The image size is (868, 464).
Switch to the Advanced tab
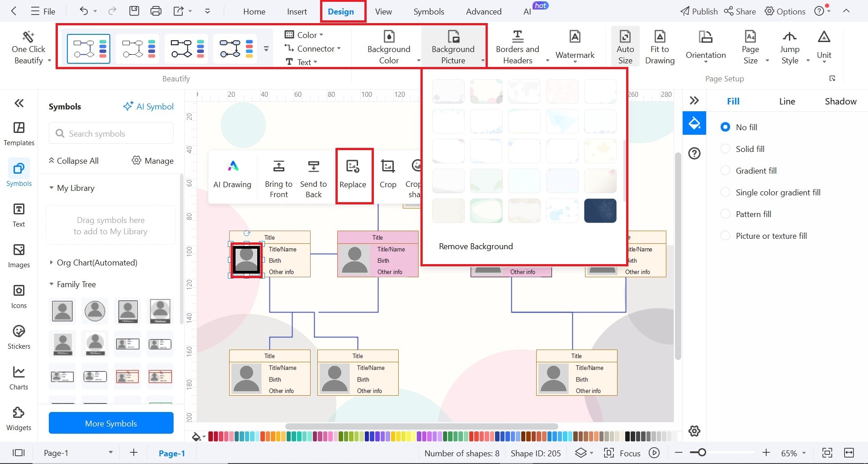click(x=484, y=11)
